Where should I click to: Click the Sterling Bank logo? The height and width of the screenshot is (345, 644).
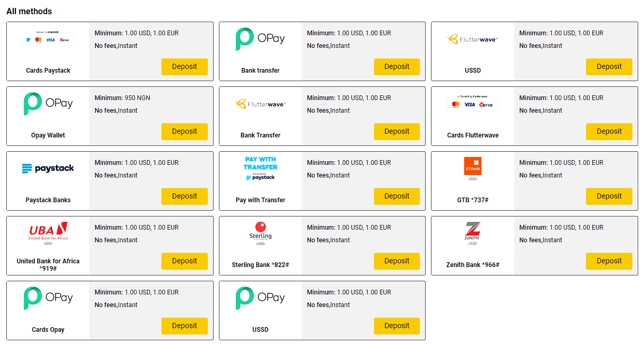(260, 233)
